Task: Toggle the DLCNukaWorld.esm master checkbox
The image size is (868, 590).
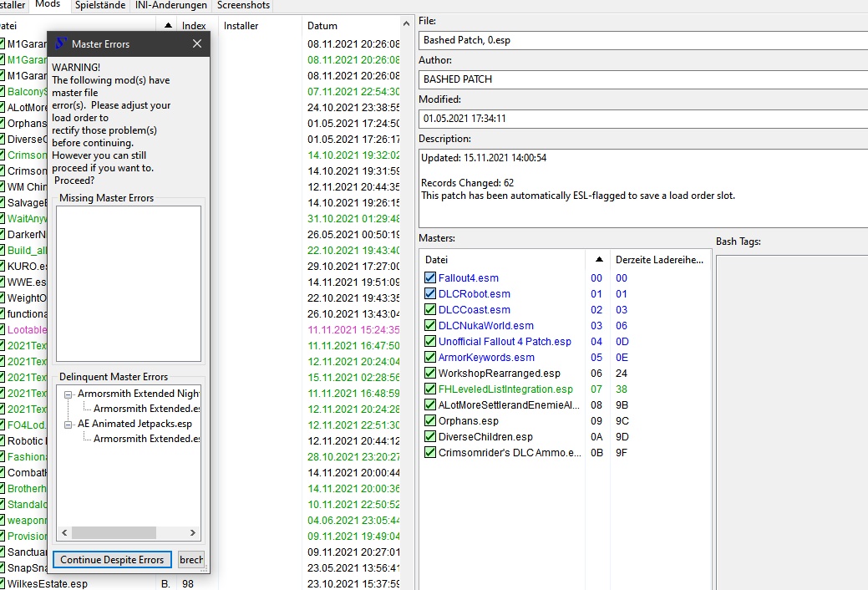Action: click(x=430, y=326)
